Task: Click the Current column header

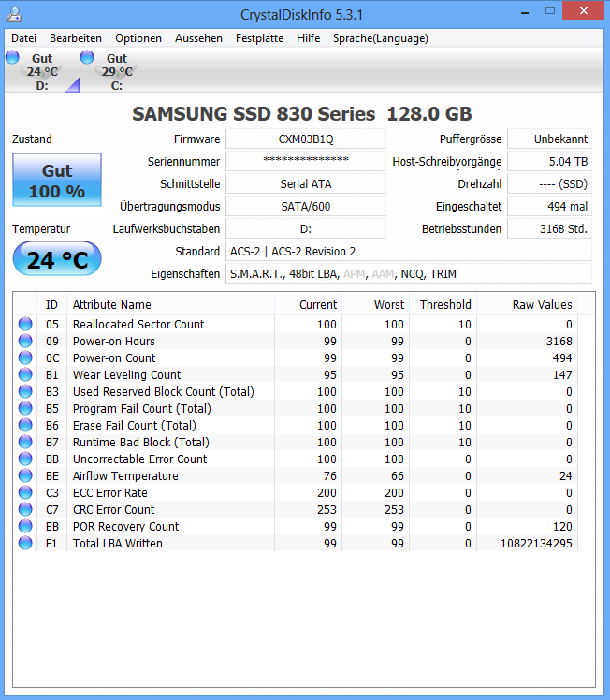Action: click(x=309, y=304)
